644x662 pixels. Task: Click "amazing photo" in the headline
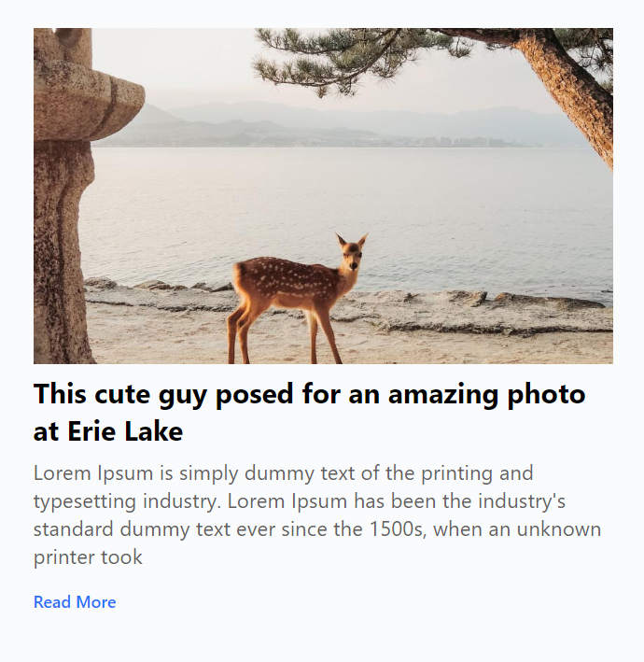pyautogui.click(x=486, y=394)
